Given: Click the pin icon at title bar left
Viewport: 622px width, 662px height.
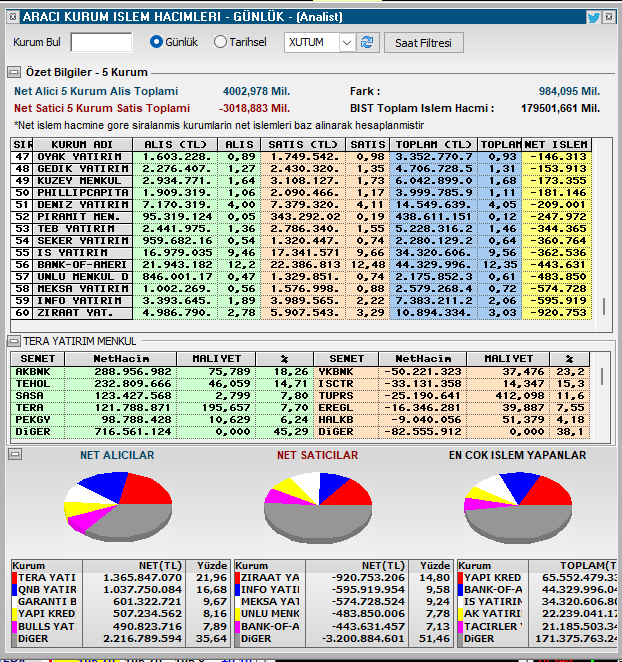Looking at the screenshot, I should pyautogui.click(x=13, y=17).
